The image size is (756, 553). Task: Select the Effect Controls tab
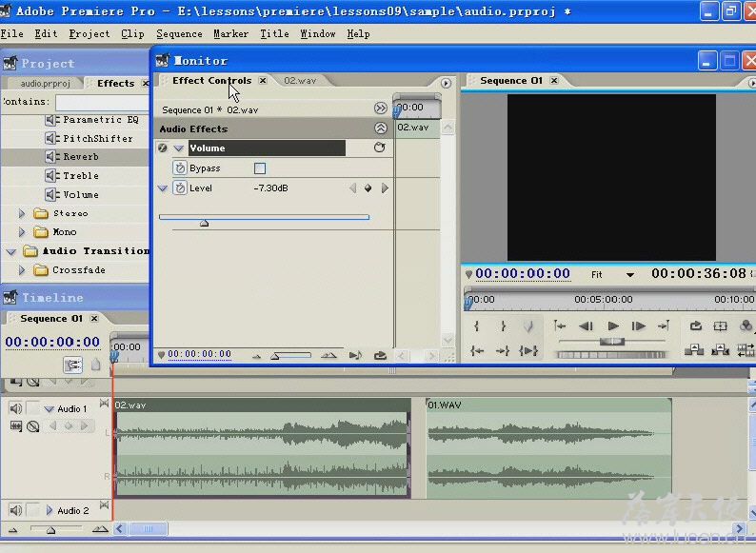(211, 81)
